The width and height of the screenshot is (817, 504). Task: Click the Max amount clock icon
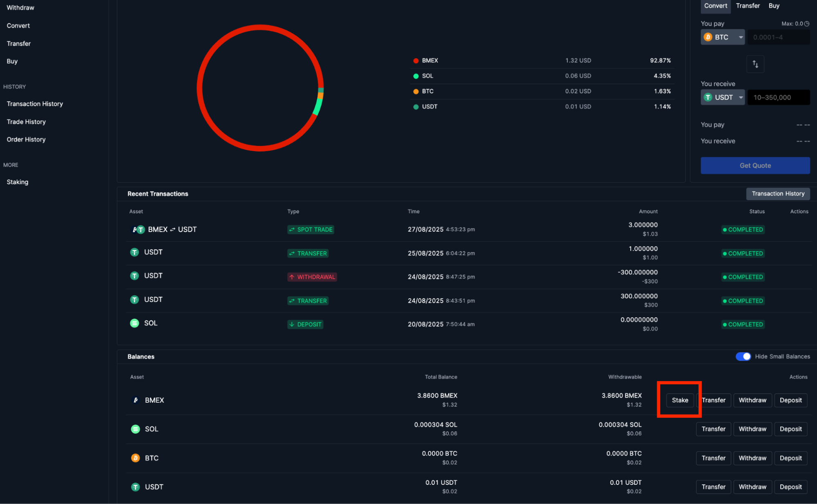(807, 24)
